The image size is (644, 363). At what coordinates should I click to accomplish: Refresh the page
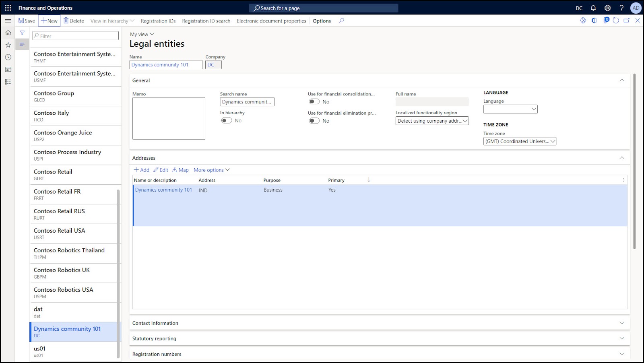pos(616,21)
